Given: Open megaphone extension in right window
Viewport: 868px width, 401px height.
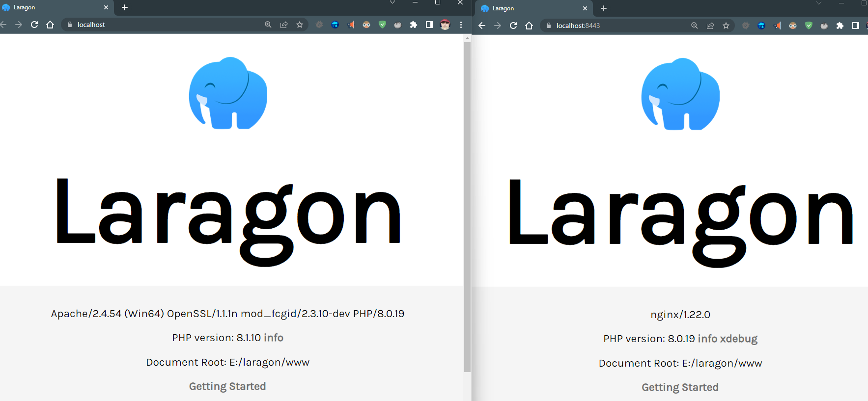Looking at the screenshot, I should click(777, 26).
